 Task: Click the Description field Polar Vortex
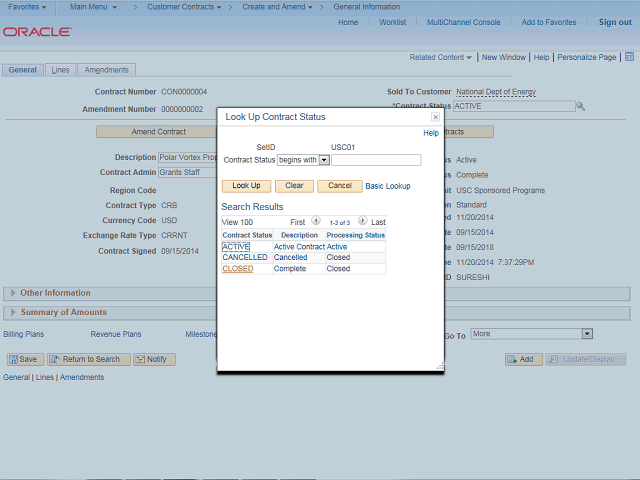(x=187, y=158)
